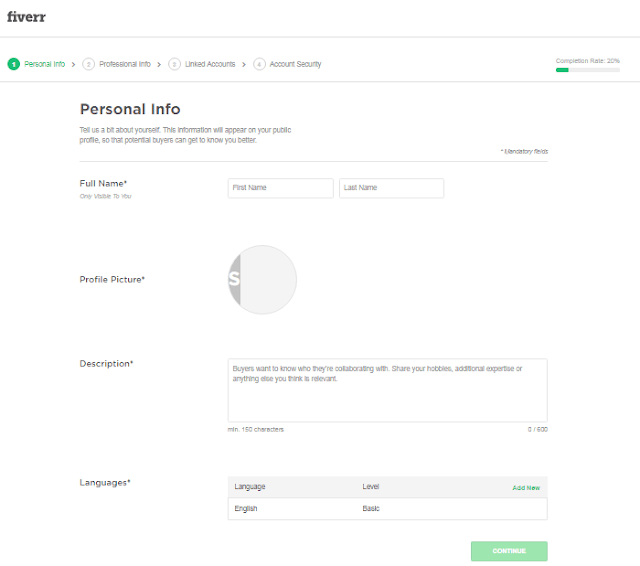This screenshot has width=640, height=566.
Task: Select step 1 green circle icon
Action: pos(13,64)
